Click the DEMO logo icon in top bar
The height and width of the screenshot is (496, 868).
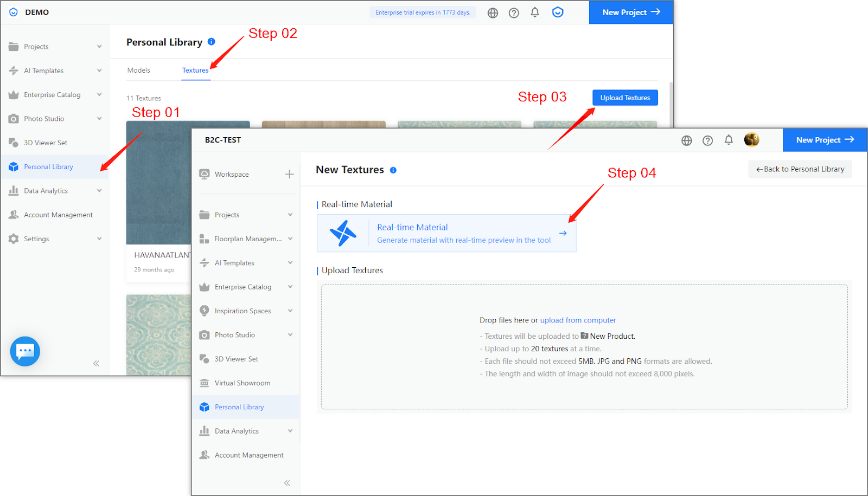tap(14, 12)
